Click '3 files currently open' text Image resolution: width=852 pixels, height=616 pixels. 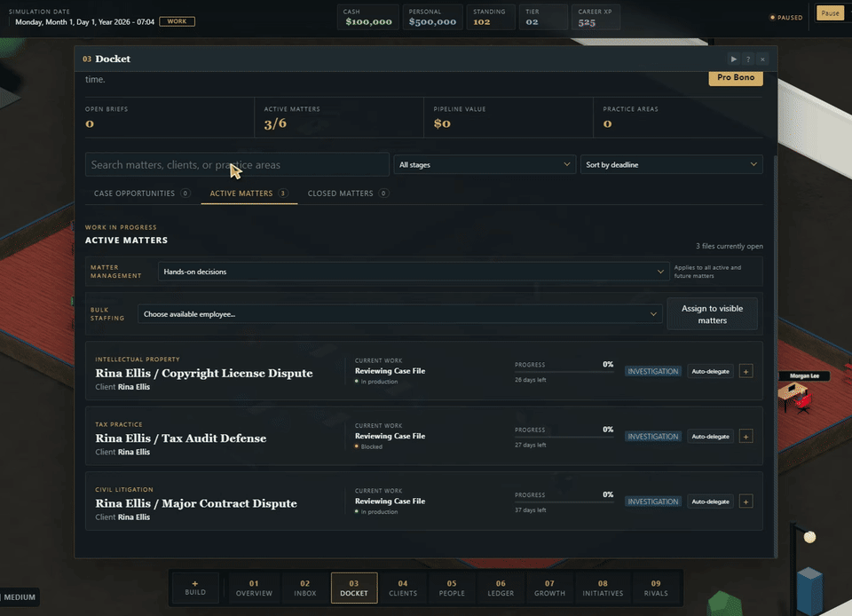pyautogui.click(x=730, y=246)
